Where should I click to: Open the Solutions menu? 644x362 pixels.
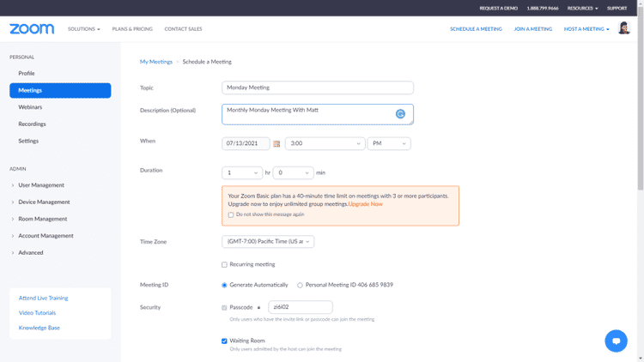(83, 29)
